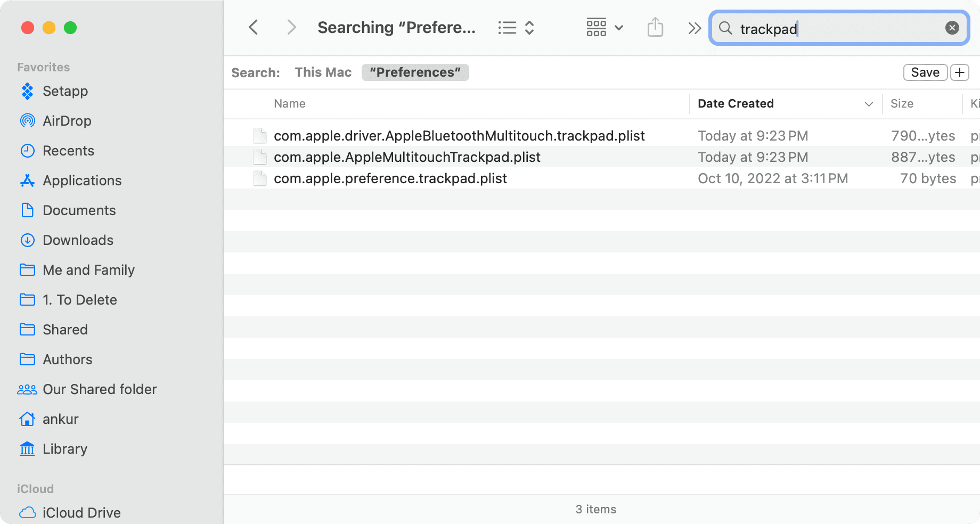Click the Oct 10, 2022 creation date
Screen dimensions: 980x524
click(773, 178)
